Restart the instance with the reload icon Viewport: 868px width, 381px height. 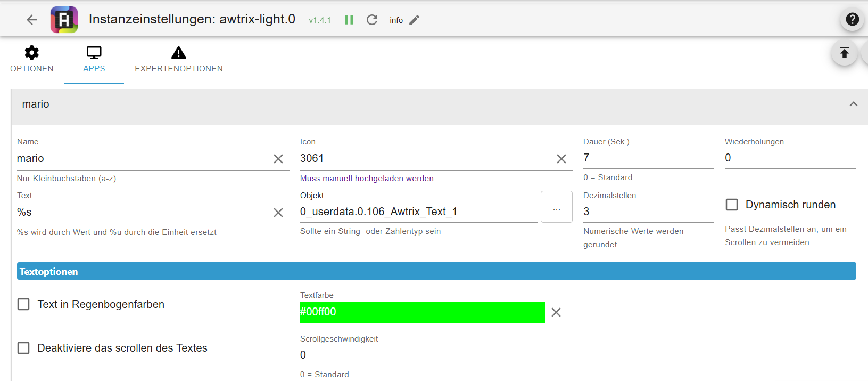click(x=372, y=20)
